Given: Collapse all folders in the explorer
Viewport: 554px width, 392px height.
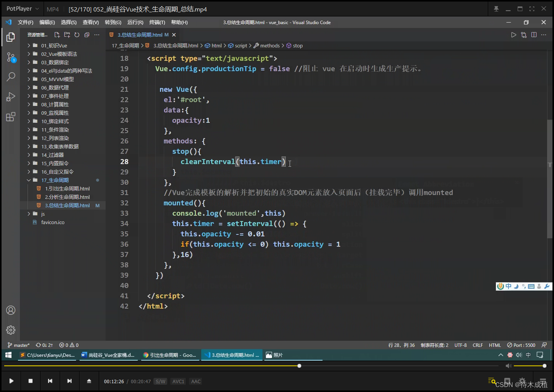Looking at the screenshot, I should click(87, 35).
